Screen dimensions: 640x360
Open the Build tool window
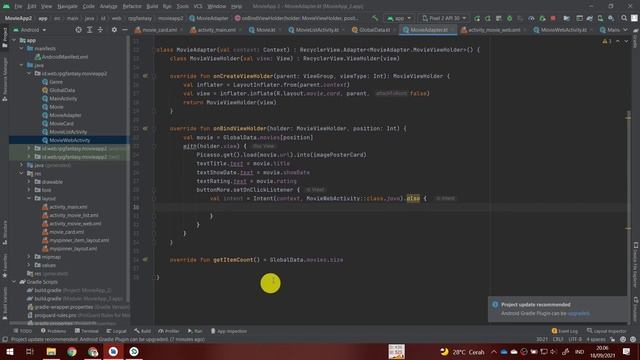coord(143,331)
